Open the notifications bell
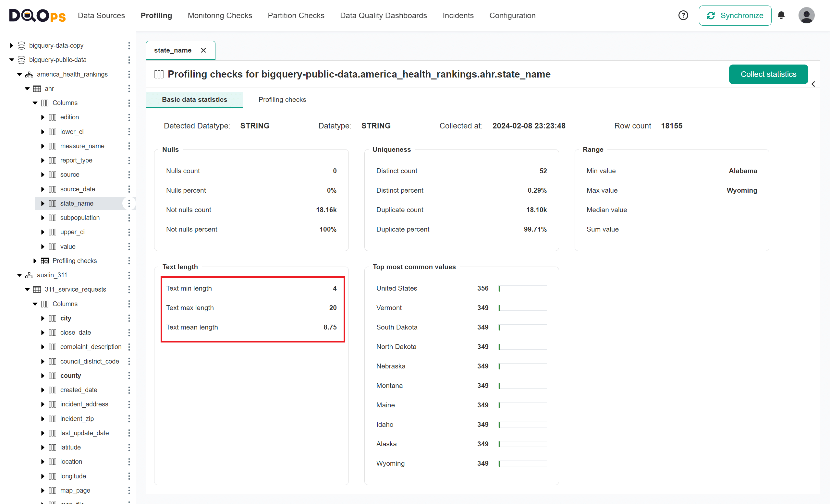This screenshot has width=830, height=504. (x=782, y=15)
